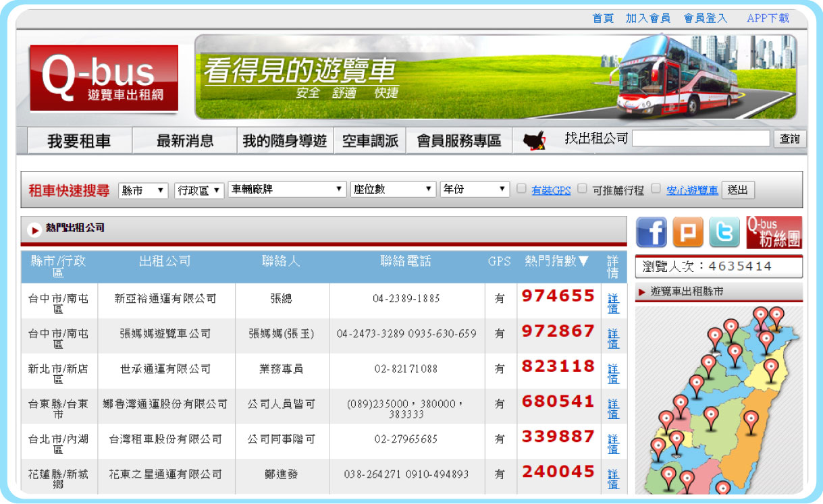Open 詳情 for 新亞裕通運有限公司

click(x=613, y=303)
